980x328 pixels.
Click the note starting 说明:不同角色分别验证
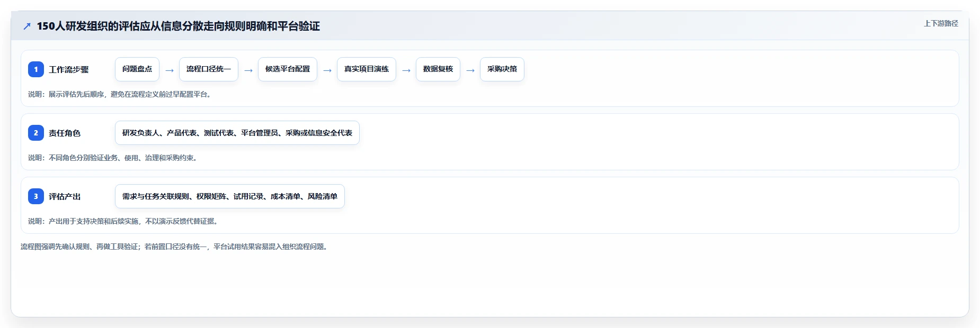point(114,158)
